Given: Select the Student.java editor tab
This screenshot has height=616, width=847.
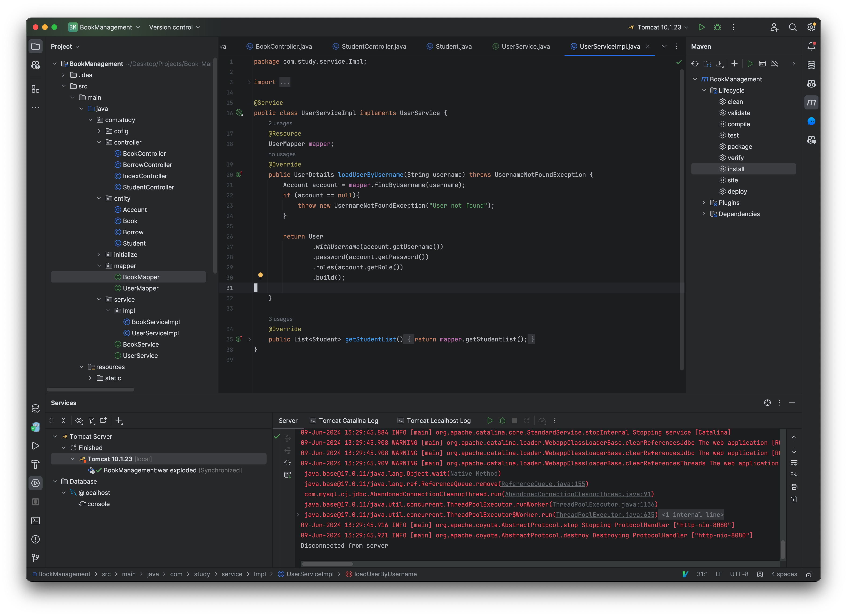Looking at the screenshot, I should point(449,46).
